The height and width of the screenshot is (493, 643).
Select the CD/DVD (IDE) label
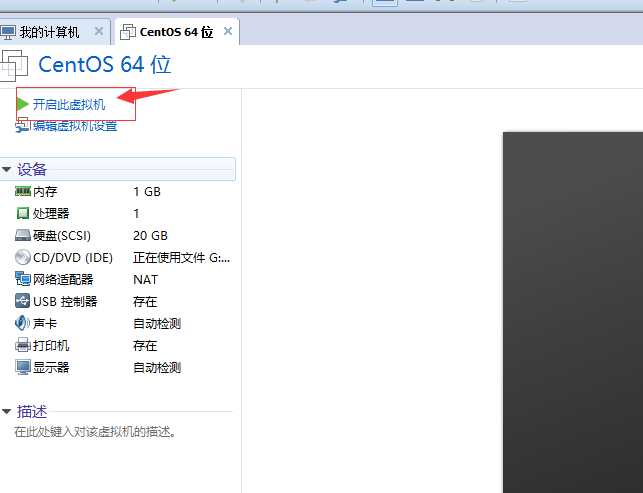pyautogui.click(x=73, y=258)
